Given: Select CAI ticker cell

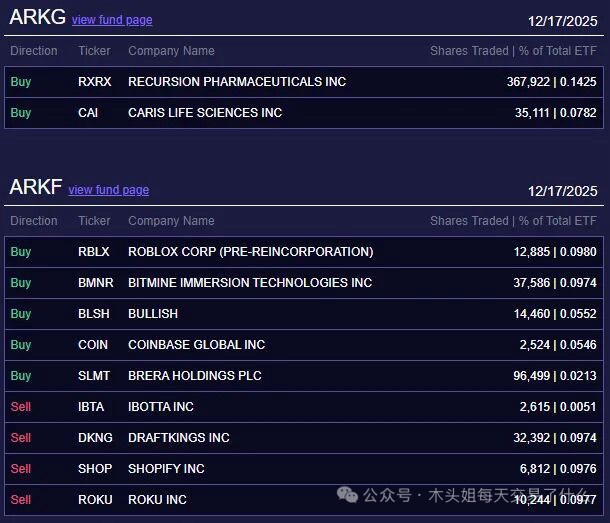Looking at the screenshot, I should click(x=88, y=113).
